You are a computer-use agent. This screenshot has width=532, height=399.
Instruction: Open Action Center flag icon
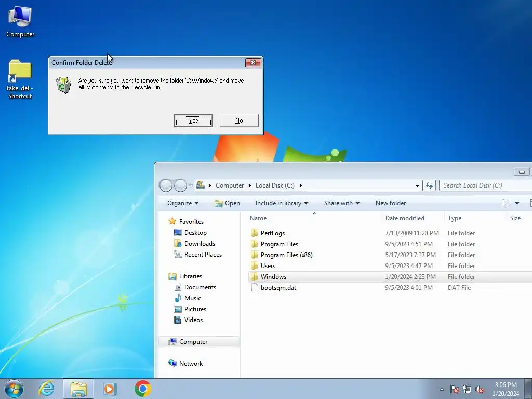[x=454, y=389]
